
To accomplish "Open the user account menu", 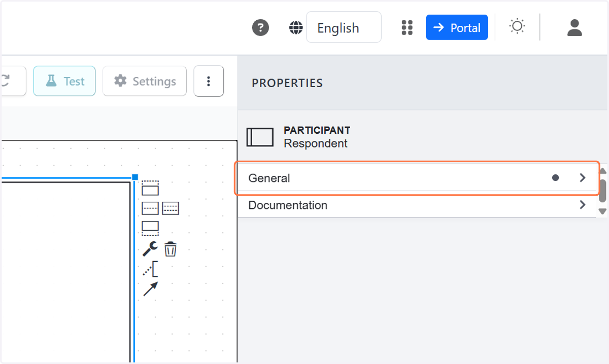I will [574, 27].
